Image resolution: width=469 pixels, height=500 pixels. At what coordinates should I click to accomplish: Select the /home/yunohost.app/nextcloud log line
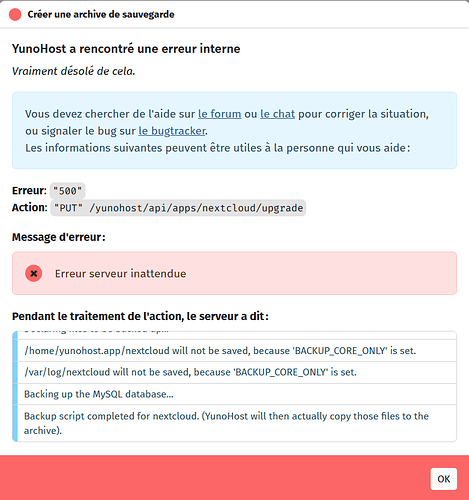pos(234,351)
